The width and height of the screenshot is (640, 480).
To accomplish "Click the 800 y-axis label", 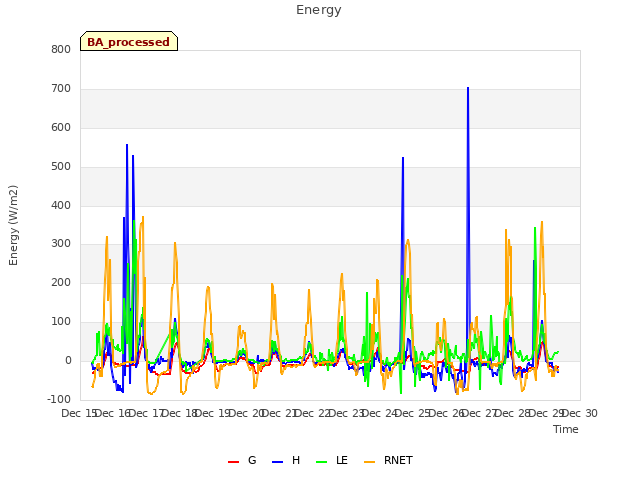I will 61,50.
